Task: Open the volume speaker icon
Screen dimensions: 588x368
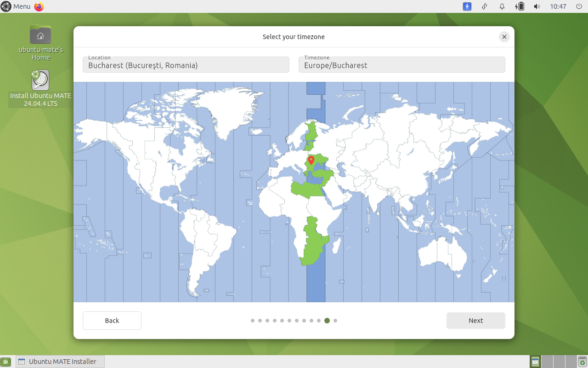Action: coord(537,6)
